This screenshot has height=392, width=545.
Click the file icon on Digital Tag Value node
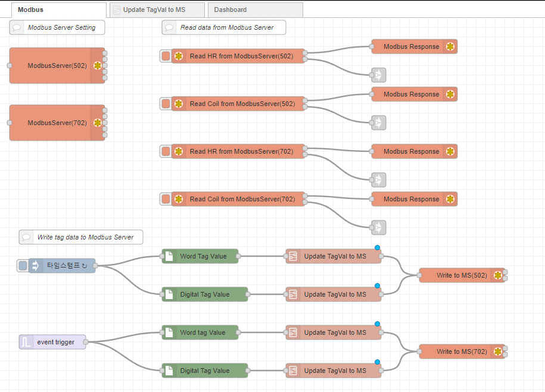169,294
